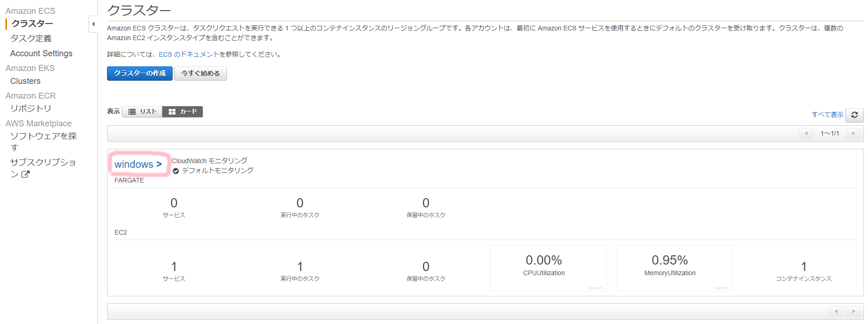Image resolution: width=868 pixels, height=324 pixels.
Task: Click the CloudWatch モニタリング label
Action: pos(210,161)
